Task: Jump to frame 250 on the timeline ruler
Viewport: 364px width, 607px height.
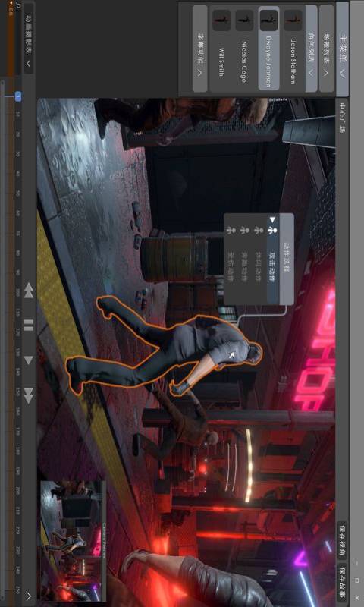Action: click(17, 590)
